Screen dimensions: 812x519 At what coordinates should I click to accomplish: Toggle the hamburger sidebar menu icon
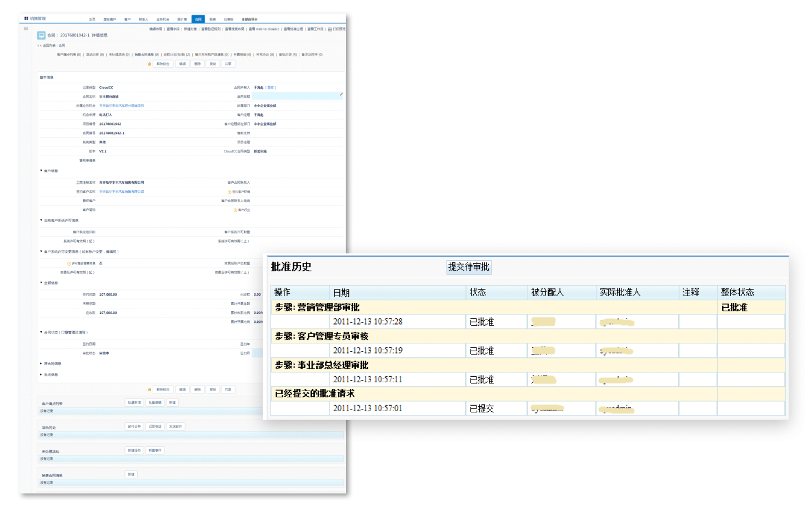pyautogui.click(x=26, y=28)
